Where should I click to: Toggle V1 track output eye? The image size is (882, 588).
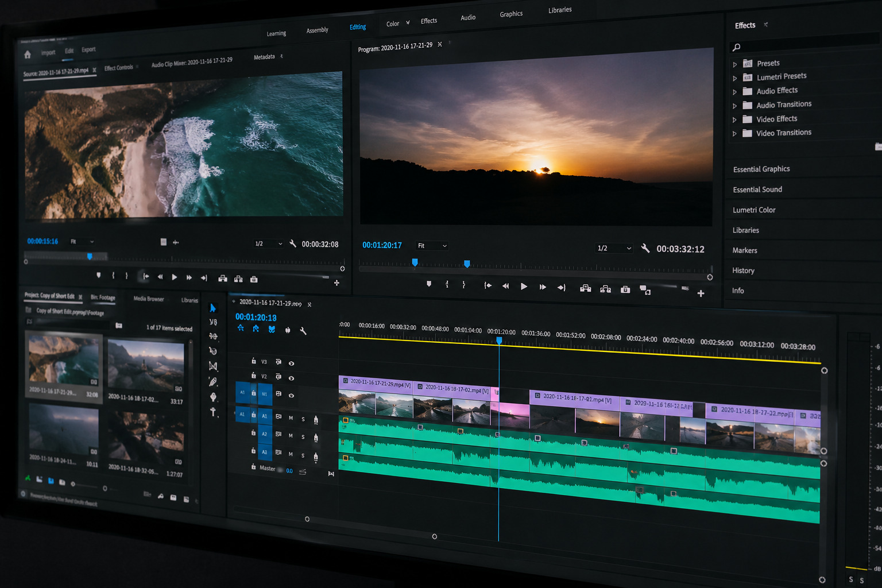click(291, 396)
